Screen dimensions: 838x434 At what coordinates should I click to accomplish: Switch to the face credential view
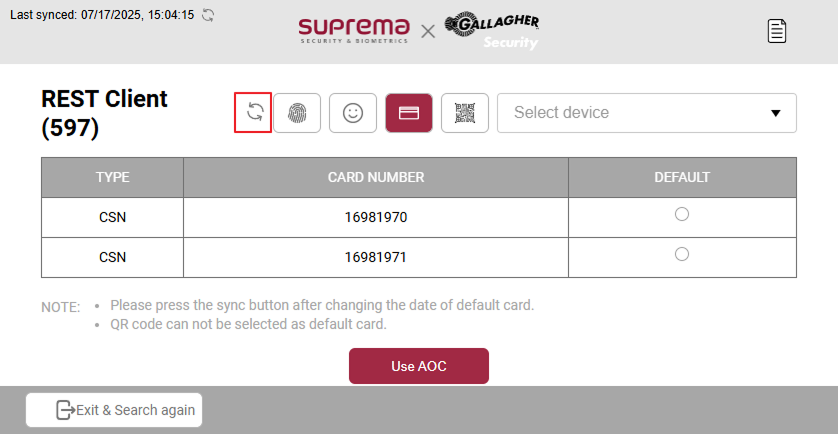pos(352,112)
